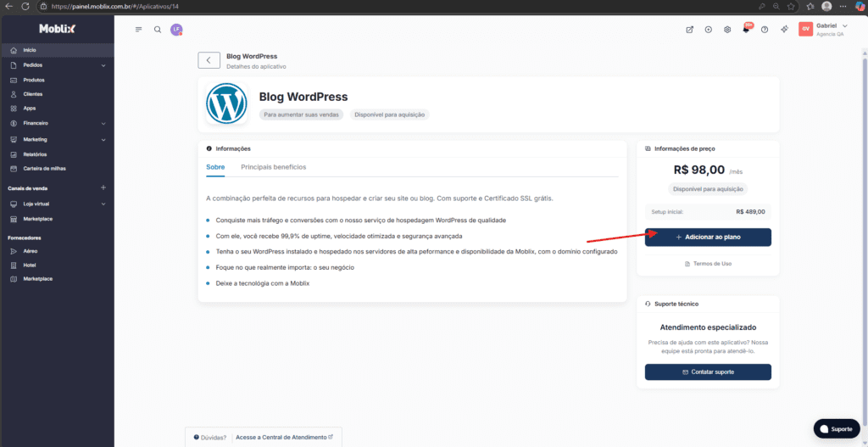Screen dimensions: 868x447
Task: Expand the Gabriel account dropdown chevron
Action: pos(845,26)
